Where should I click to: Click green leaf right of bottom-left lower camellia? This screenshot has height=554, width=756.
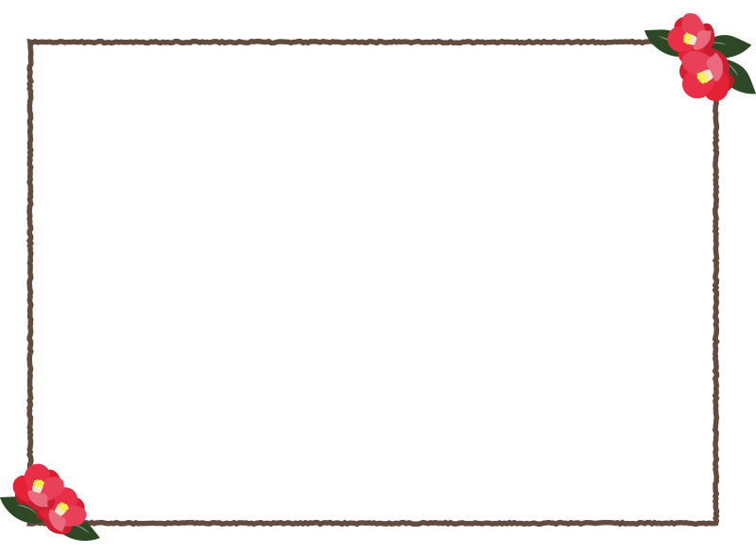click(x=85, y=532)
